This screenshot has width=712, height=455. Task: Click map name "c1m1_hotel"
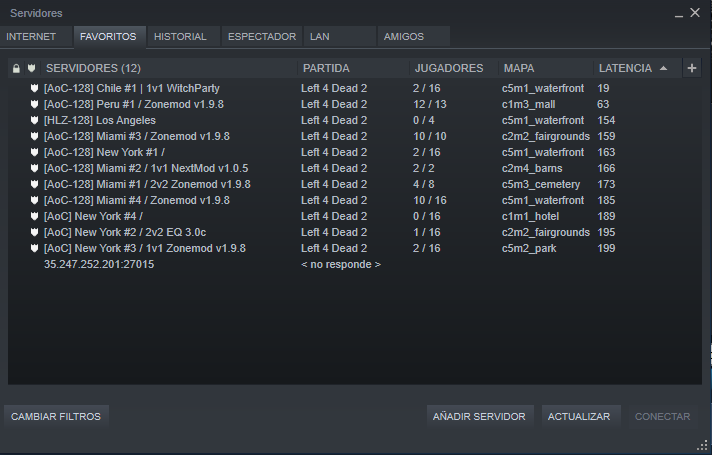click(x=530, y=216)
